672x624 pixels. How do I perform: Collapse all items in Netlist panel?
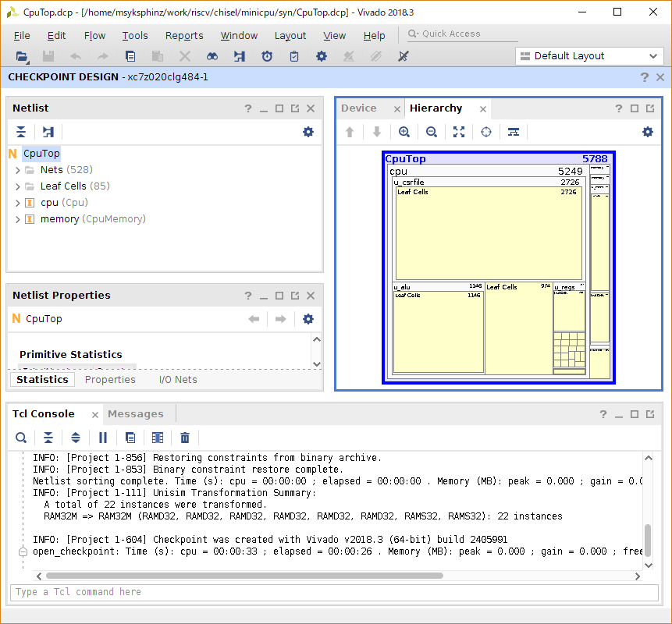click(21, 132)
